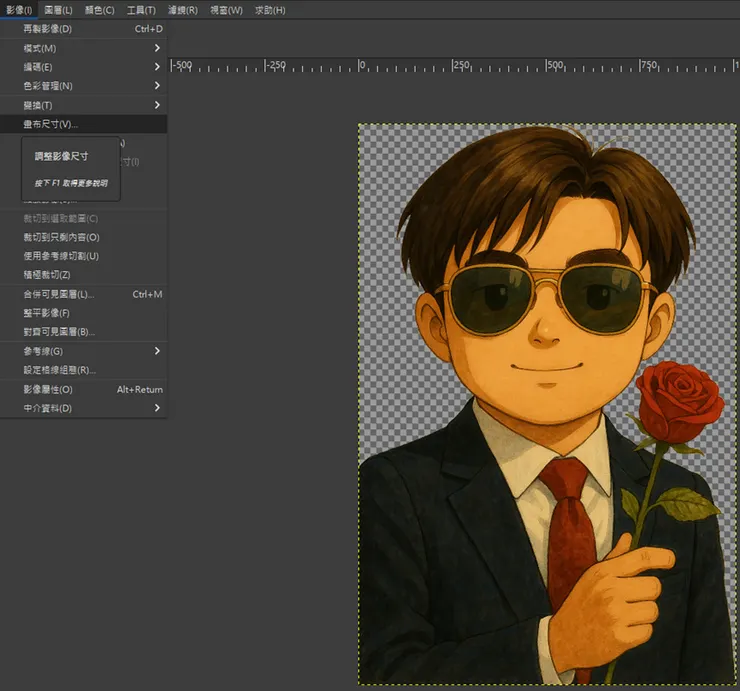Choose 使用參考線切割(U) option
740x691 pixels.
tap(62, 256)
